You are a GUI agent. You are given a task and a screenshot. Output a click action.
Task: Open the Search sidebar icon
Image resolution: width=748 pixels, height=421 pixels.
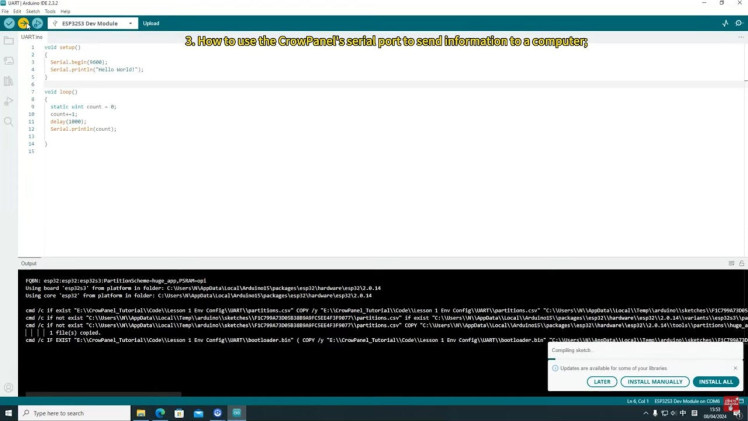pyautogui.click(x=9, y=122)
